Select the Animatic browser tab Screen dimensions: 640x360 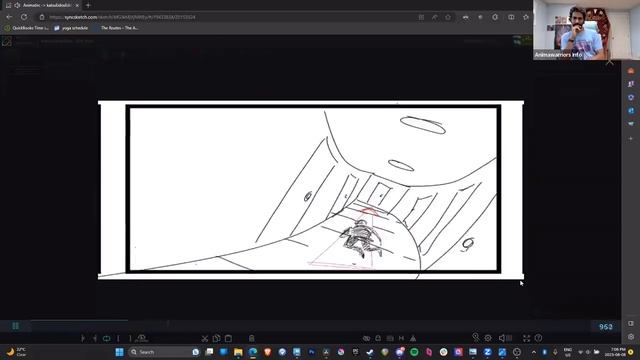[42, 5]
